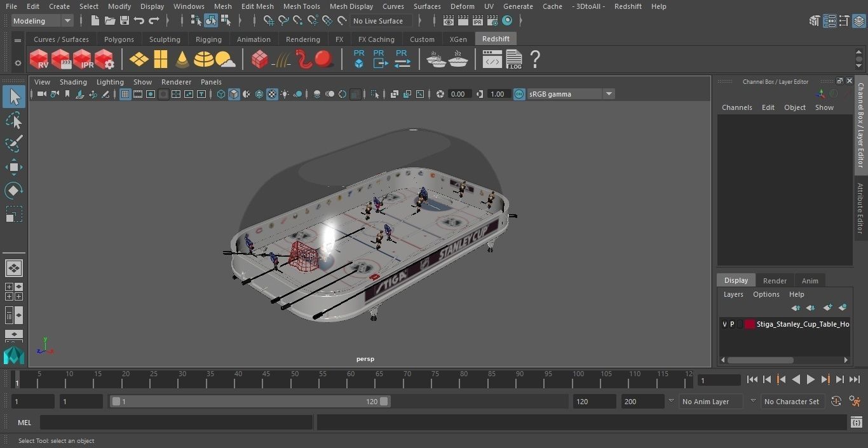
Task: Choose the Scale tool in toolbox
Action: (x=14, y=214)
